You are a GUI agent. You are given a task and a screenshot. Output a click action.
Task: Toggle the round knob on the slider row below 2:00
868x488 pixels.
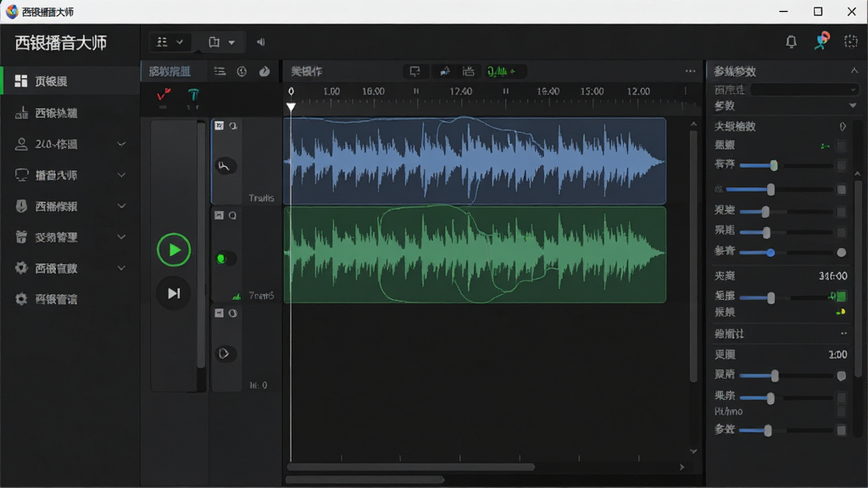pyautogui.click(x=842, y=376)
